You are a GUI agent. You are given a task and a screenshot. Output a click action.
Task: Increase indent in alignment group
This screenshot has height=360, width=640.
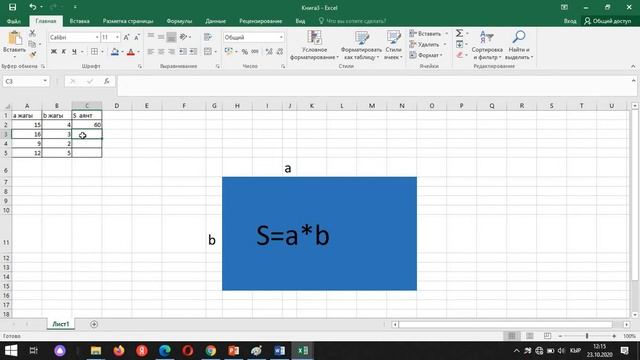click(193, 51)
